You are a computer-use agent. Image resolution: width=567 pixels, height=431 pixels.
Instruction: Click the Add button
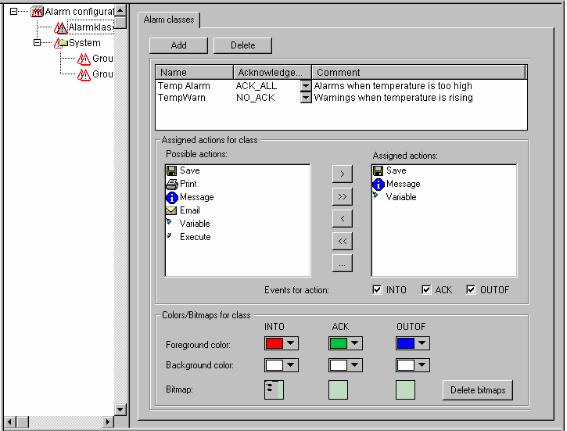pyautogui.click(x=178, y=46)
